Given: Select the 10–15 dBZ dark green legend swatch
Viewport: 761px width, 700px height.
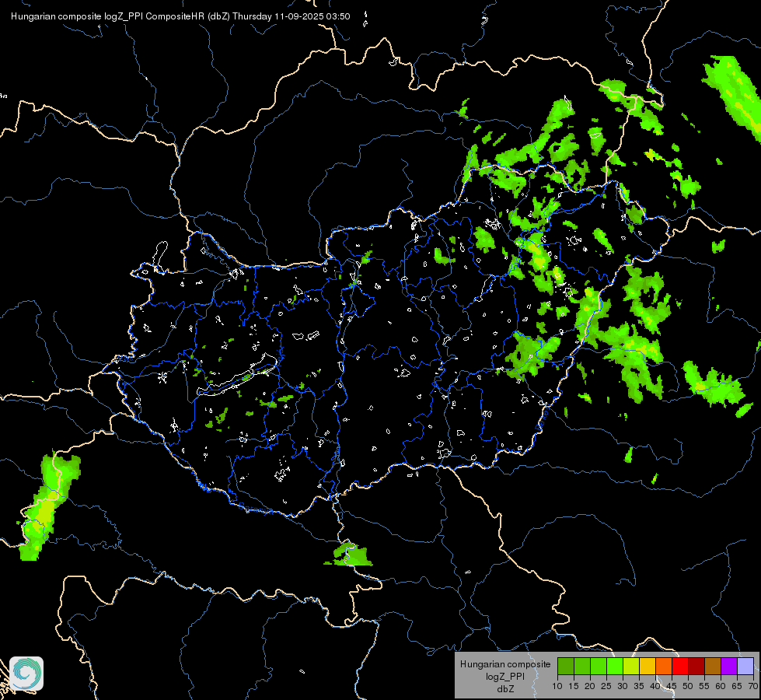Looking at the screenshot, I should [565, 666].
